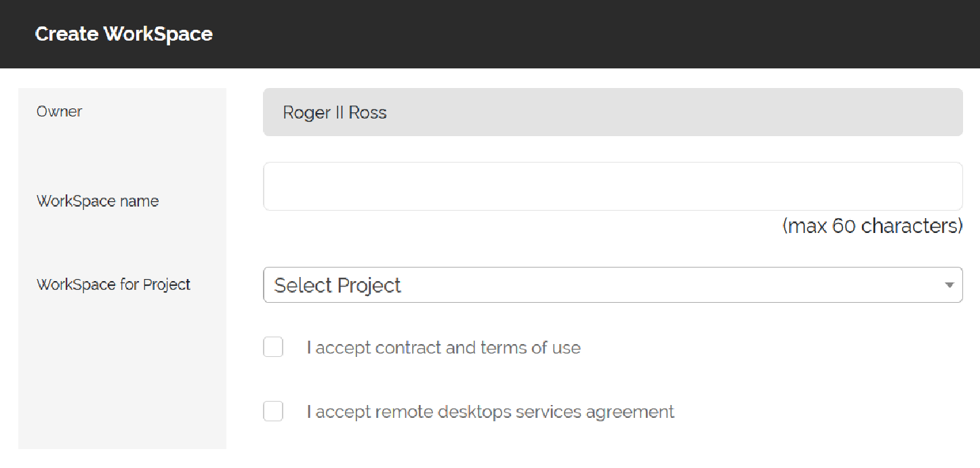Click the Owner label

click(x=60, y=112)
